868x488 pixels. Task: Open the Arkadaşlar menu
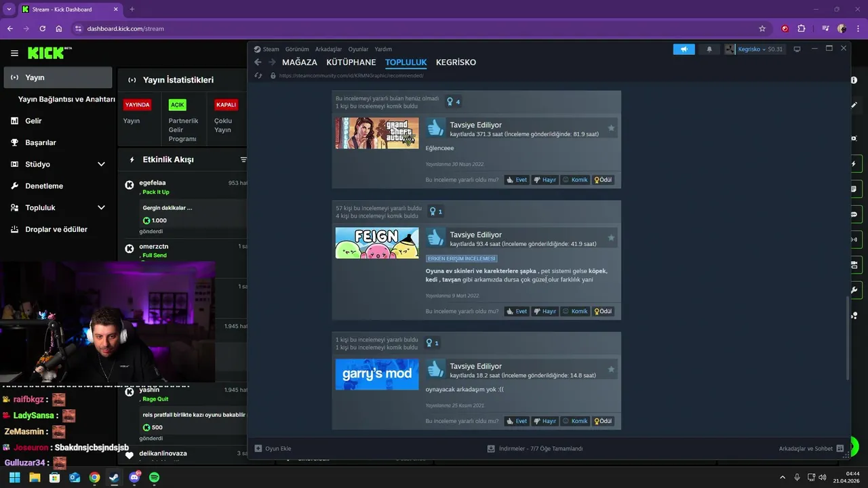329,49
